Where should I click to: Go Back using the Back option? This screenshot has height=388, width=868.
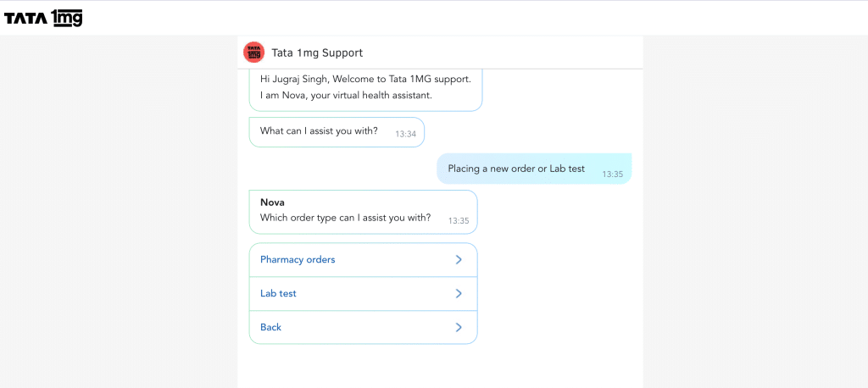[363, 327]
